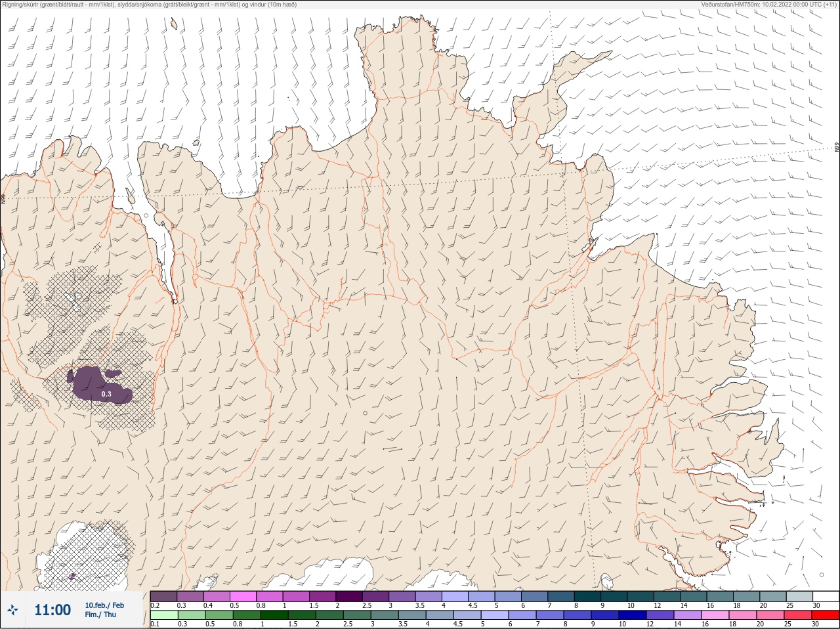Click the map title text starting with 'Rigning/skúrir'
This screenshot has height=629, width=840.
pos(149,5)
